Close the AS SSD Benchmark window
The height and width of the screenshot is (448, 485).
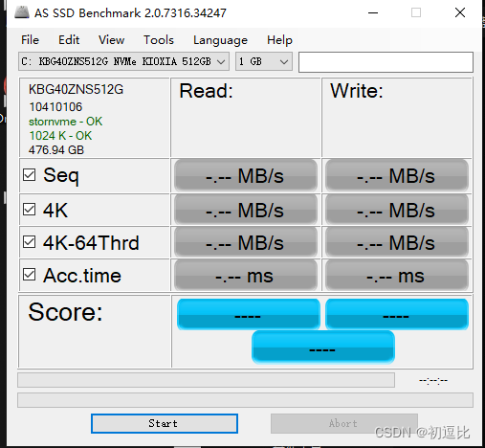460,13
